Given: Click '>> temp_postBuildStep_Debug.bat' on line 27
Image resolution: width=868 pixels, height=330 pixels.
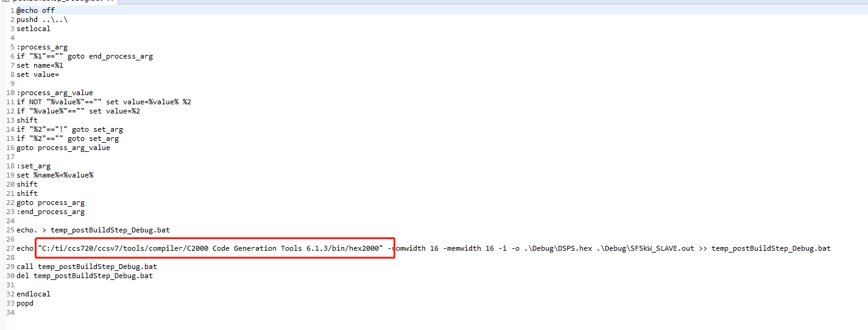Looking at the screenshot, I should 765,248.
